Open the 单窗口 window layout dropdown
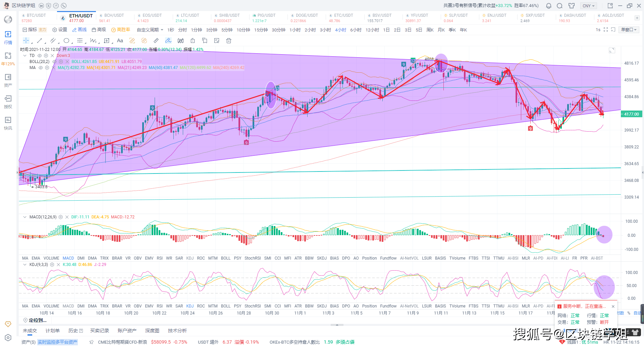 click(629, 30)
